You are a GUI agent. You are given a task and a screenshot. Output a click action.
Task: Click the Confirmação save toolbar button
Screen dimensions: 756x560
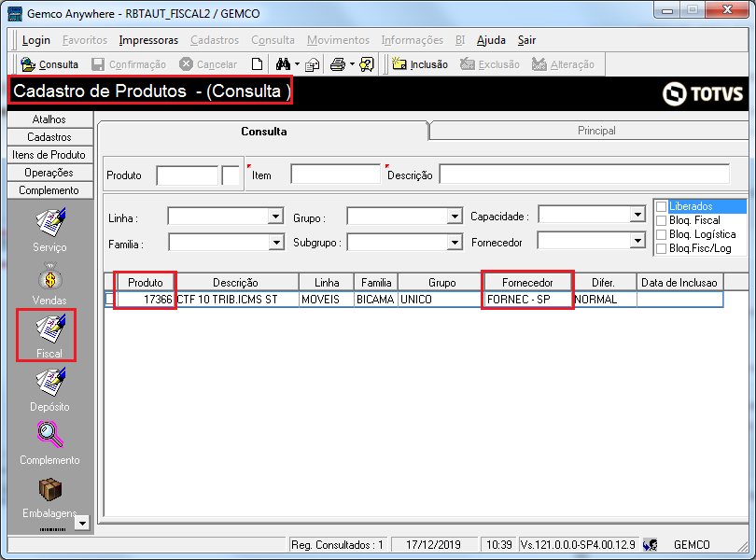tap(129, 64)
